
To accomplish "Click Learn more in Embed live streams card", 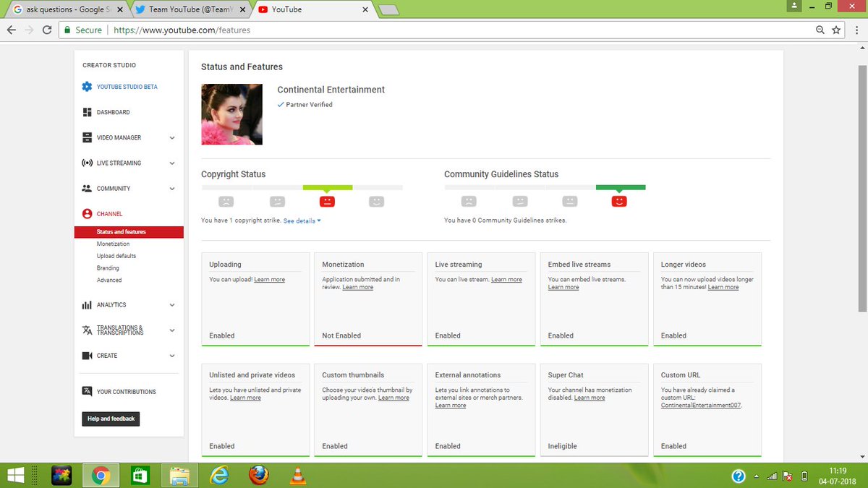I will (563, 288).
